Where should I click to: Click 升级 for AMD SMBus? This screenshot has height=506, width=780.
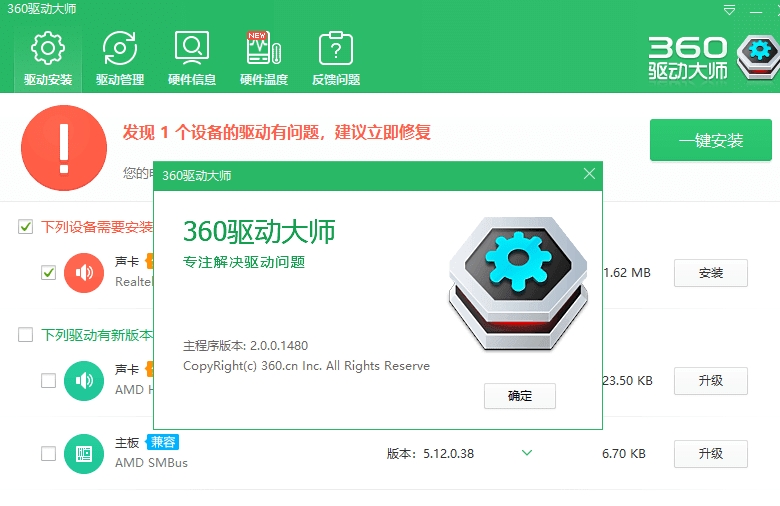click(x=710, y=454)
